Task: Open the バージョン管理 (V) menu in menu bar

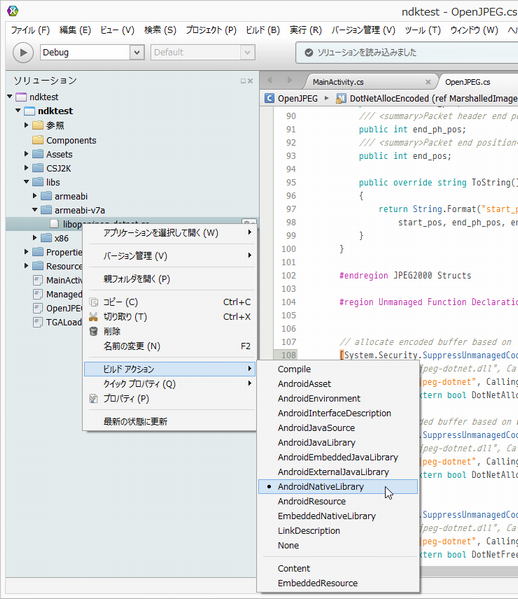Action: pos(363,30)
